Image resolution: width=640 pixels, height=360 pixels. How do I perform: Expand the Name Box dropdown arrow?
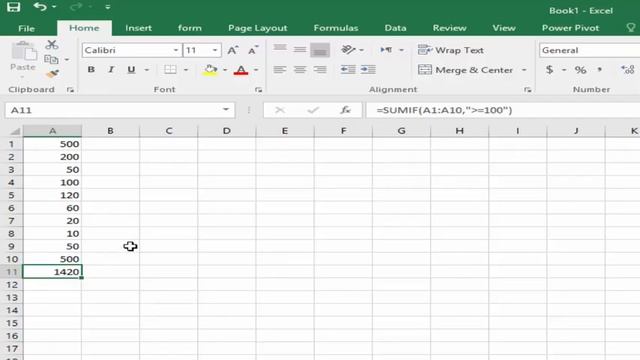tap(226, 110)
